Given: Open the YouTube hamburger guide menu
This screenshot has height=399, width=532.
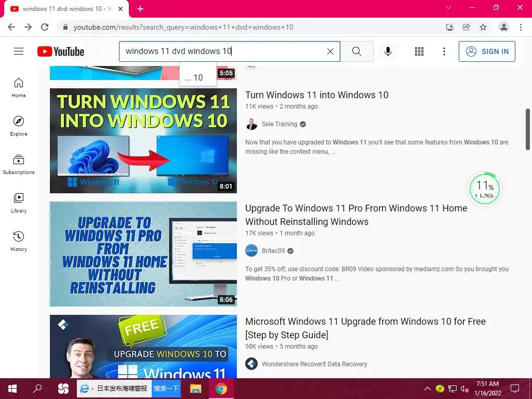Looking at the screenshot, I should click(x=19, y=51).
